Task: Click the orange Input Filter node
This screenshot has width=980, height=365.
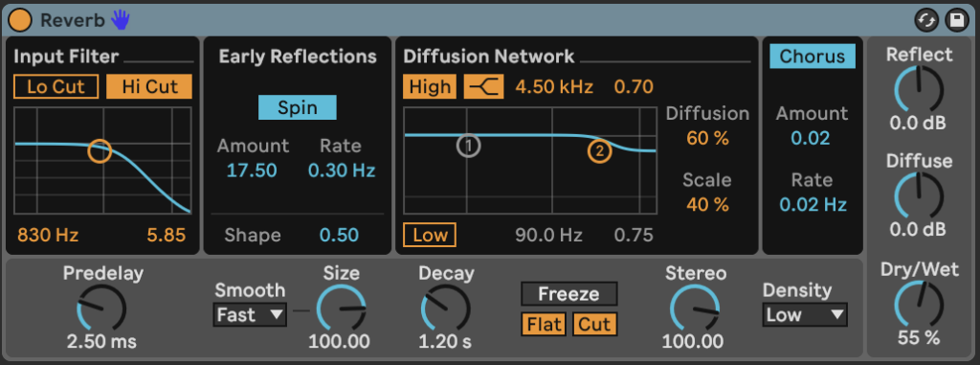Action: point(100,150)
